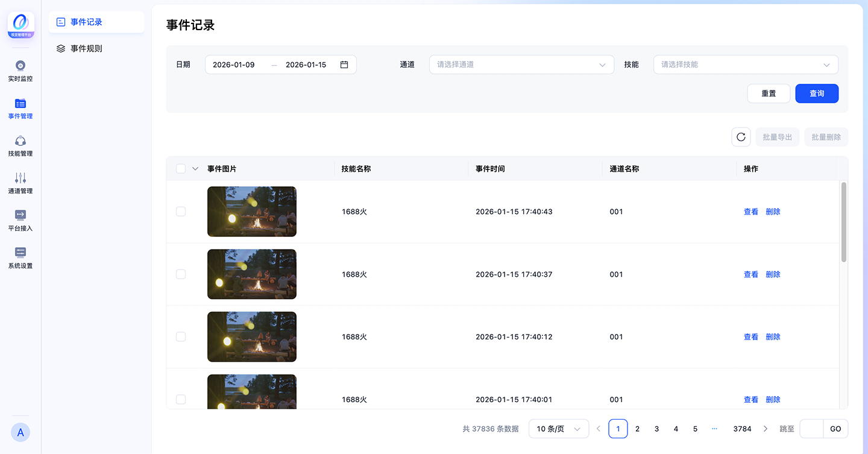Go to next page arrow
The image size is (868, 454).
[x=766, y=429]
